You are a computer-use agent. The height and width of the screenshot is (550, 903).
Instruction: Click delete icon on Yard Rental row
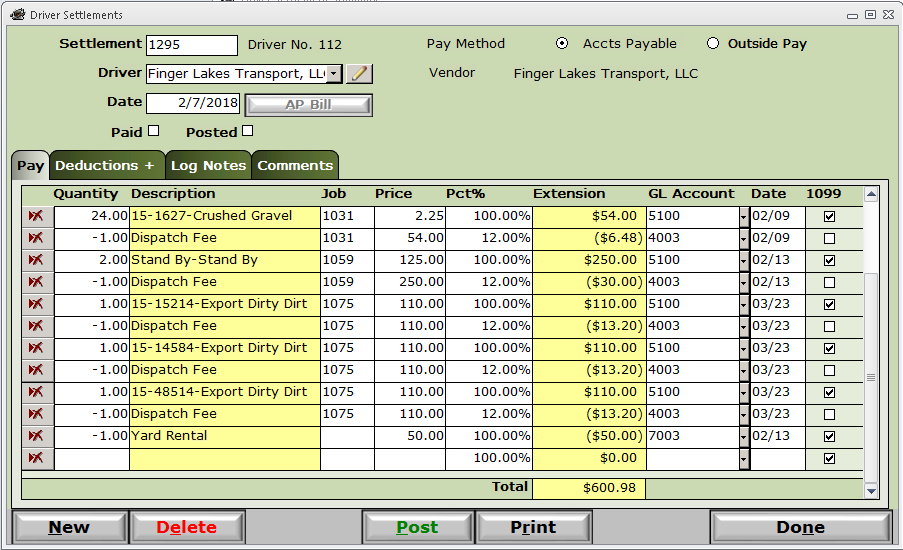tap(36, 436)
